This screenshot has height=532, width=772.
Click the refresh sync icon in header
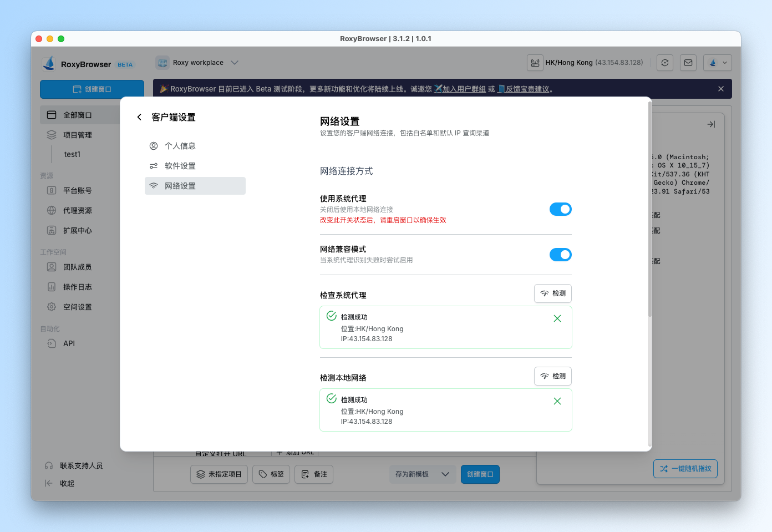[665, 63]
